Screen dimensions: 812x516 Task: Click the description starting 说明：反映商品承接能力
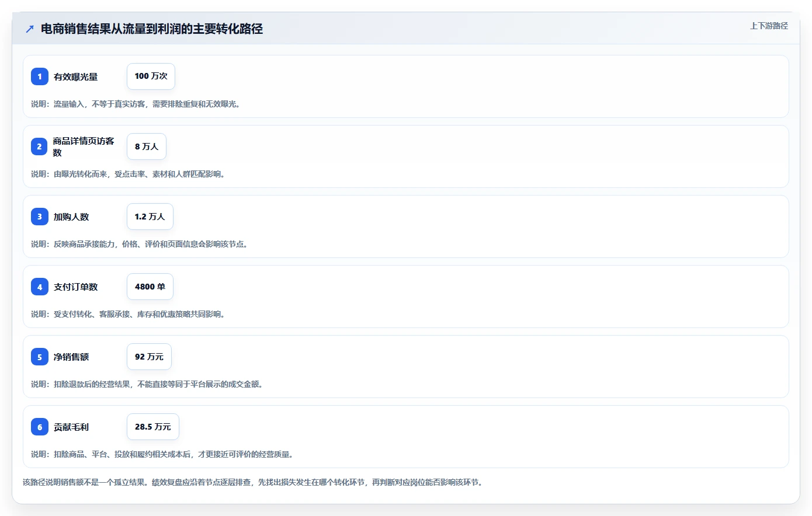click(x=141, y=244)
